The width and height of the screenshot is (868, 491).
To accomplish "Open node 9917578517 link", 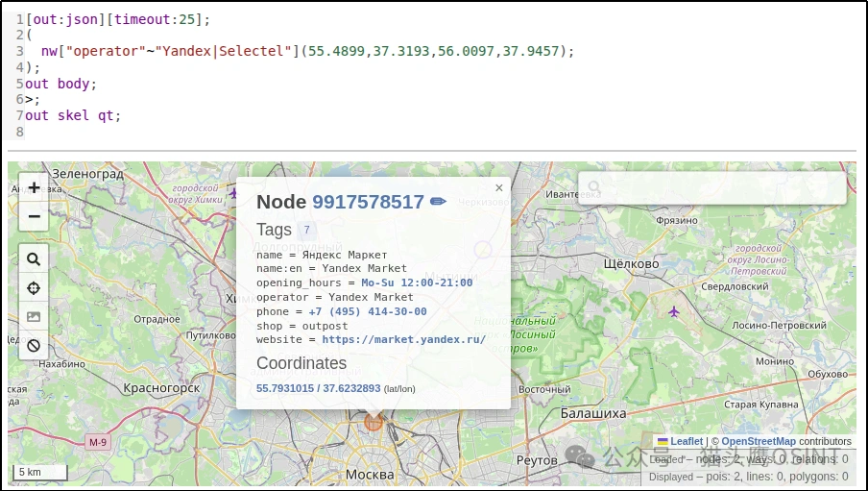I will (x=368, y=202).
